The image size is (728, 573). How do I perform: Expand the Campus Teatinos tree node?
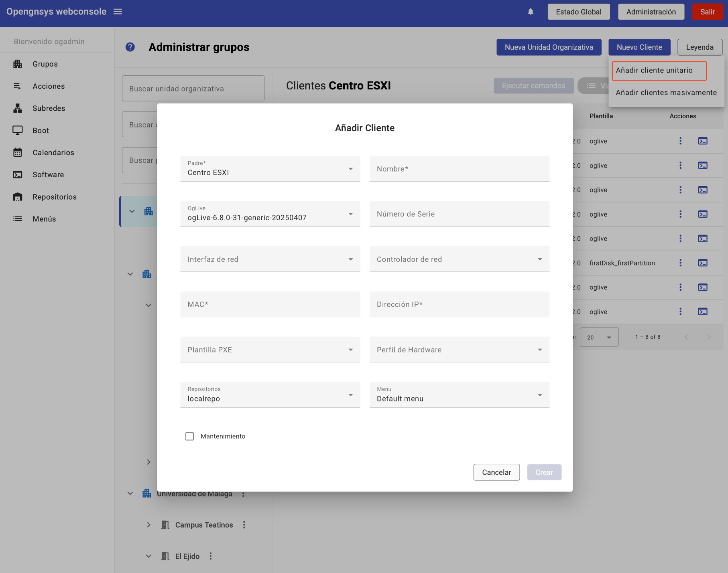pos(148,525)
